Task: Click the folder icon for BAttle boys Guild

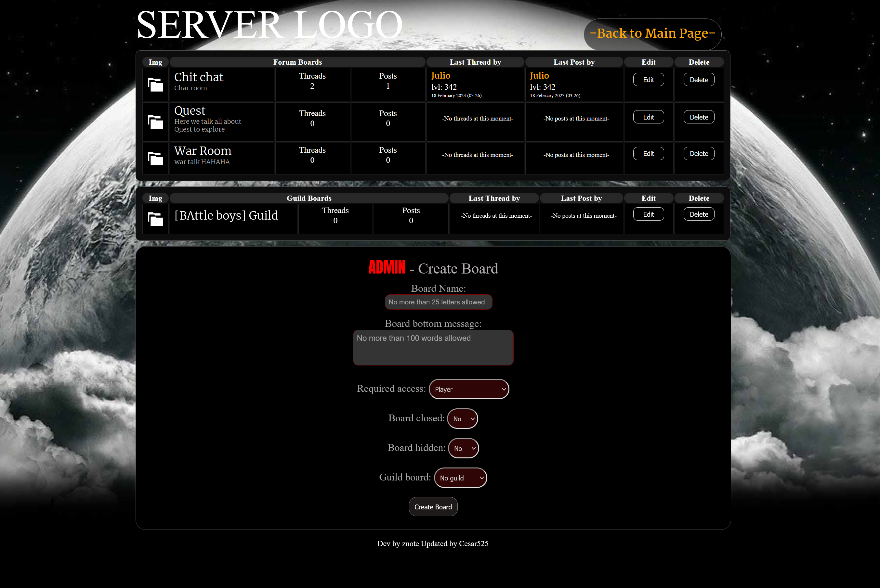Action: pyautogui.click(x=155, y=219)
